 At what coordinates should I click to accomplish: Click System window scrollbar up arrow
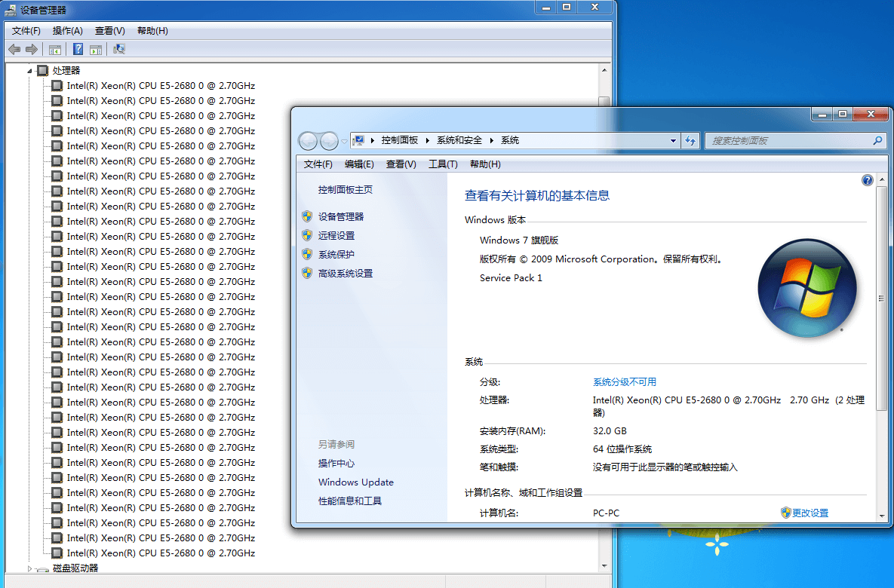(881, 179)
